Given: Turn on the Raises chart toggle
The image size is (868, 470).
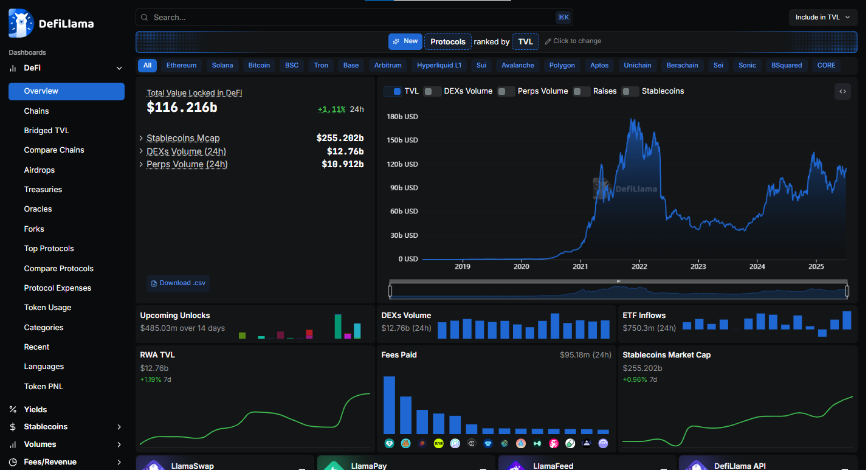Looking at the screenshot, I should [582, 91].
